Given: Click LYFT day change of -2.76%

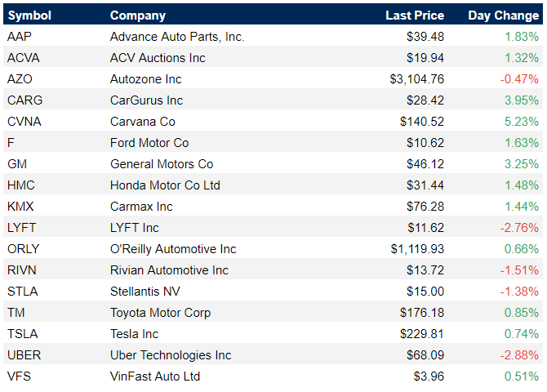Looking at the screenshot, I should (519, 228).
